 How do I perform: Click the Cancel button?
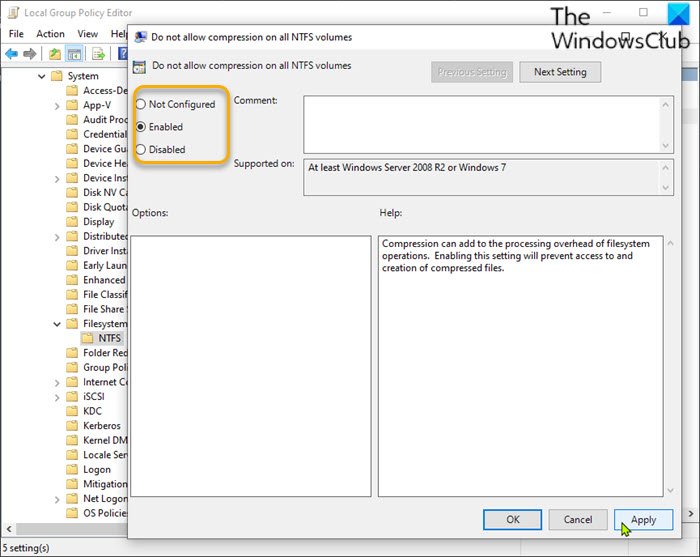[578, 520]
